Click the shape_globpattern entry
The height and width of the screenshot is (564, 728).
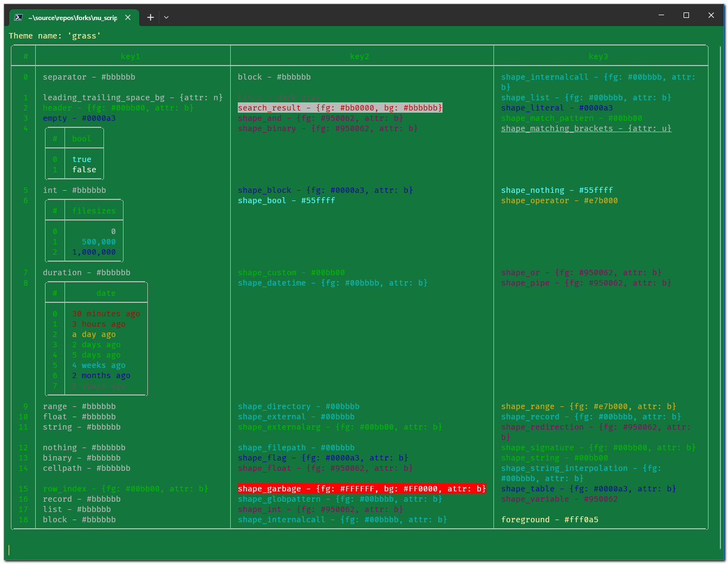tap(340, 499)
